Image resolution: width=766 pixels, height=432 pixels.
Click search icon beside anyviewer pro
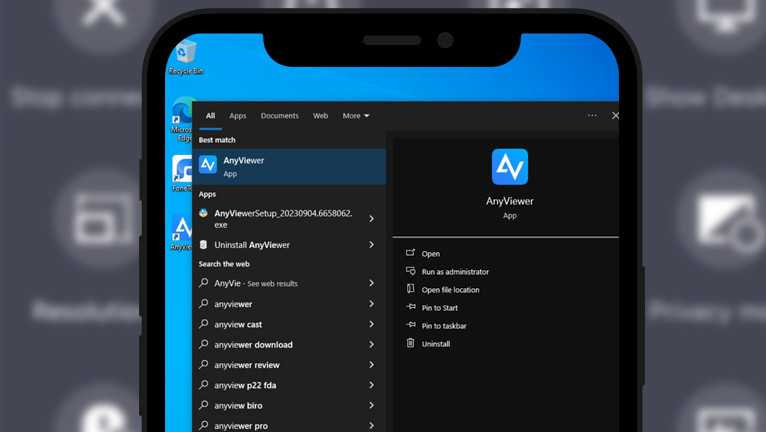(x=204, y=425)
